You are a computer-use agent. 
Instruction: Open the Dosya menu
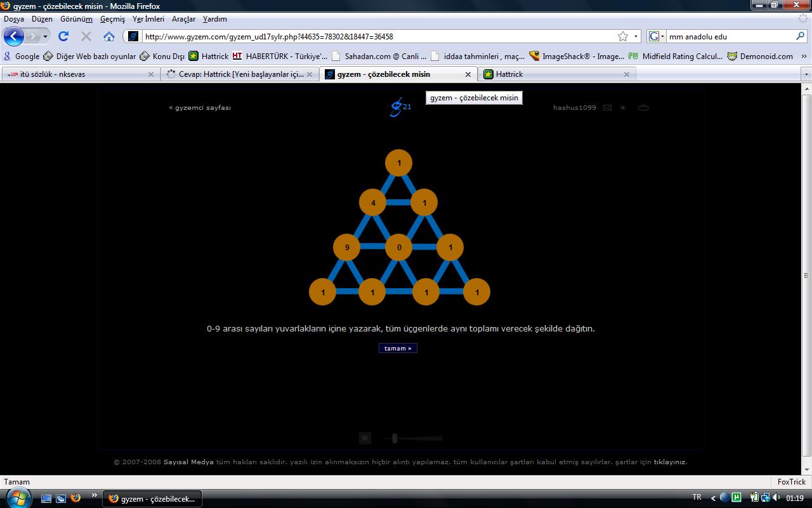(x=14, y=19)
